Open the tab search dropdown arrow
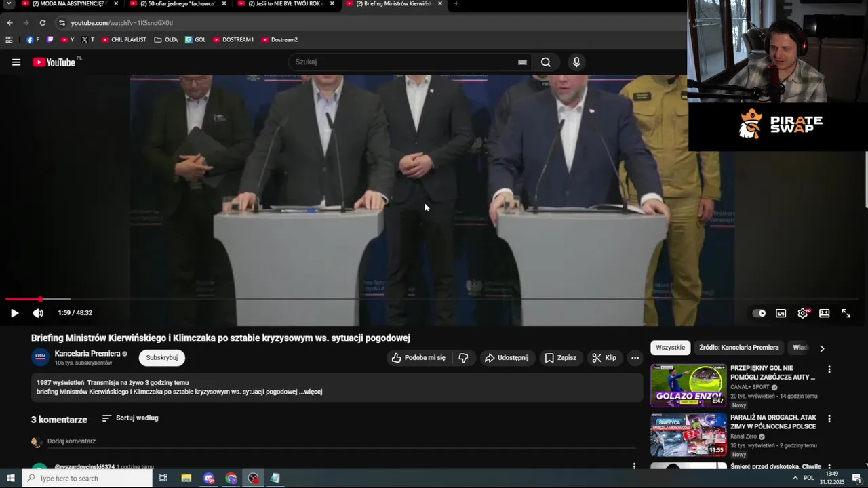868x488 pixels. tap(9, 4)
